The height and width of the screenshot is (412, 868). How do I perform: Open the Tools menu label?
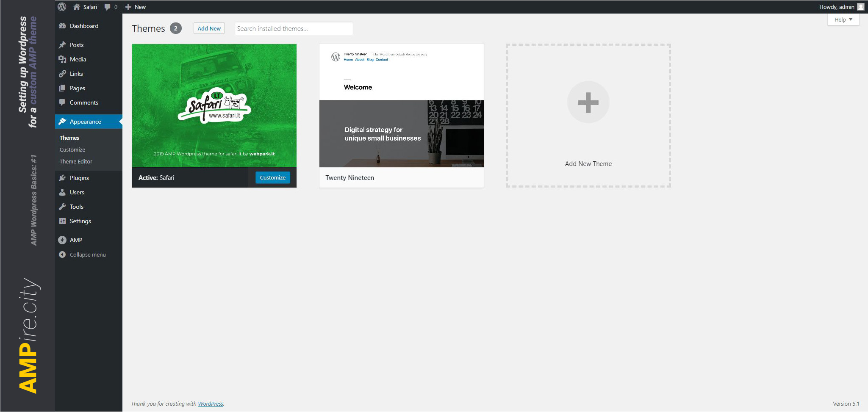(x=77, y=207)
